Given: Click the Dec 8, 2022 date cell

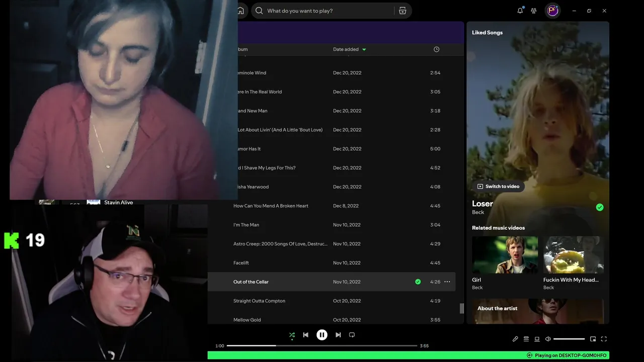Looking at the screenshot, I should tap(346, 206).
